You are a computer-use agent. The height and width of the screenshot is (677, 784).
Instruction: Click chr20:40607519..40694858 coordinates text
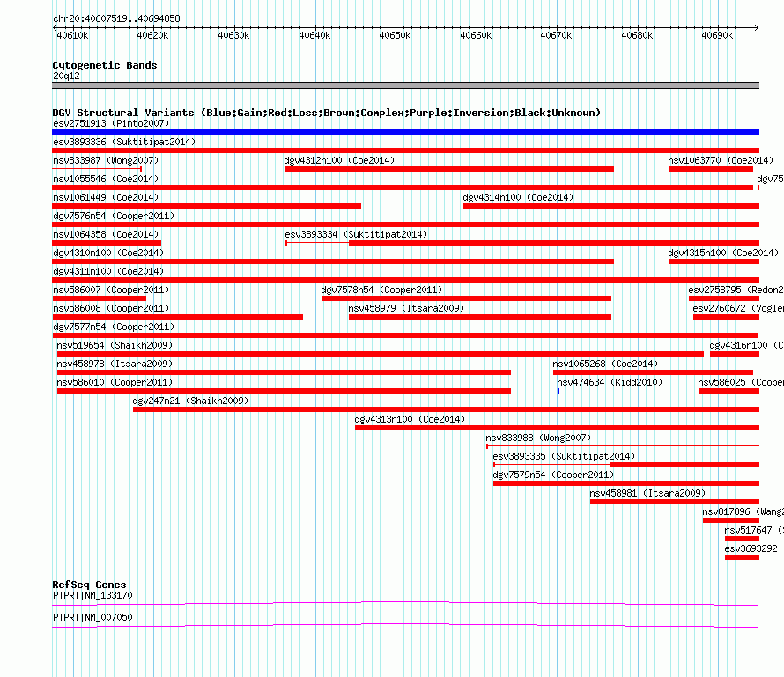116,18
